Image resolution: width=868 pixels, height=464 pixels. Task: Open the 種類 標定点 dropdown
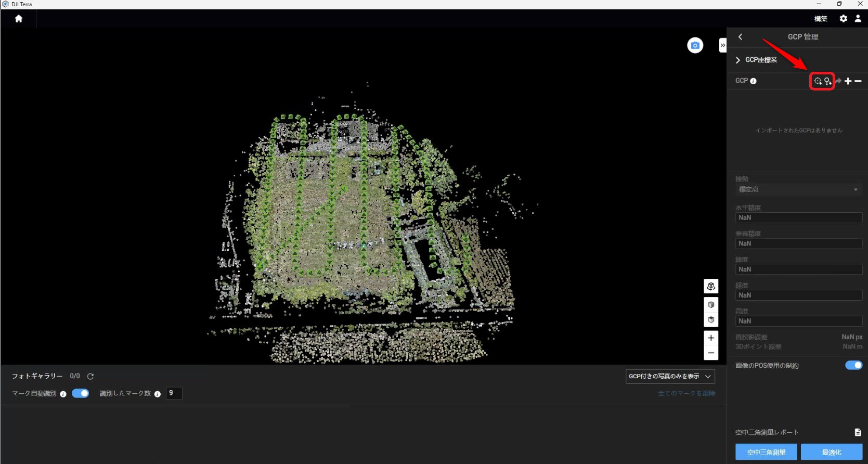tap(798, 189)
